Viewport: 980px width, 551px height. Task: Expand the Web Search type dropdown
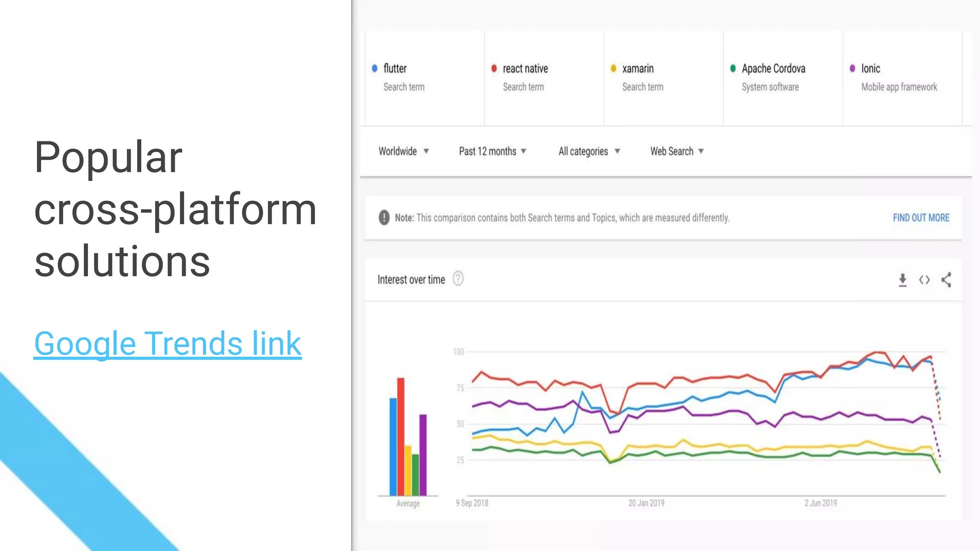pyautogui.click(x=677, y=151)
